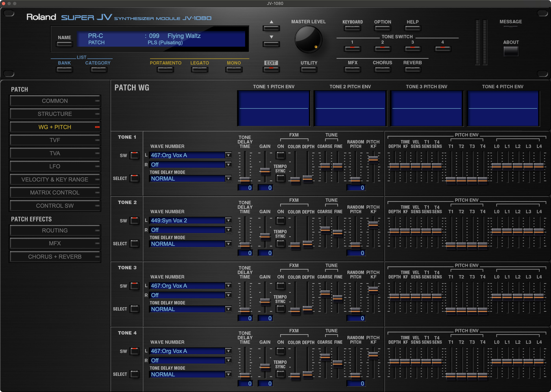The height and width of the screenshot is (392, 551).
Task: Open the KEYBOARD button
Action: (352, 28)
